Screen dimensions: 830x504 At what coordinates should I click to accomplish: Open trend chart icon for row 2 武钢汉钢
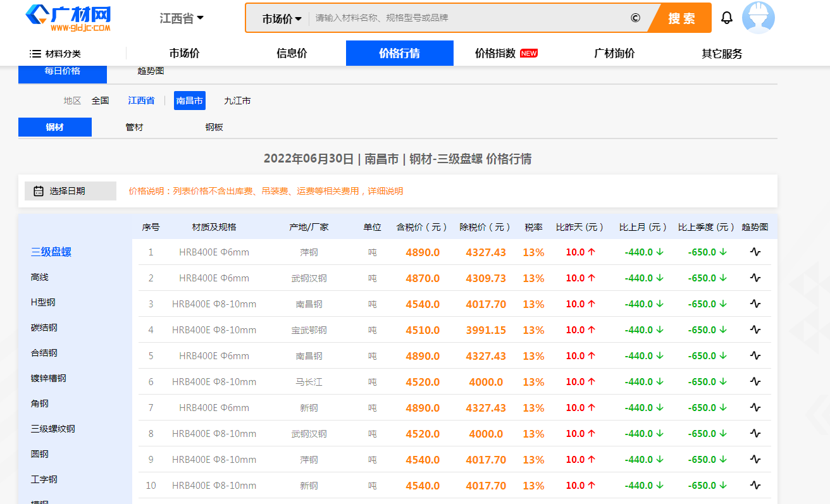point(755,278)
